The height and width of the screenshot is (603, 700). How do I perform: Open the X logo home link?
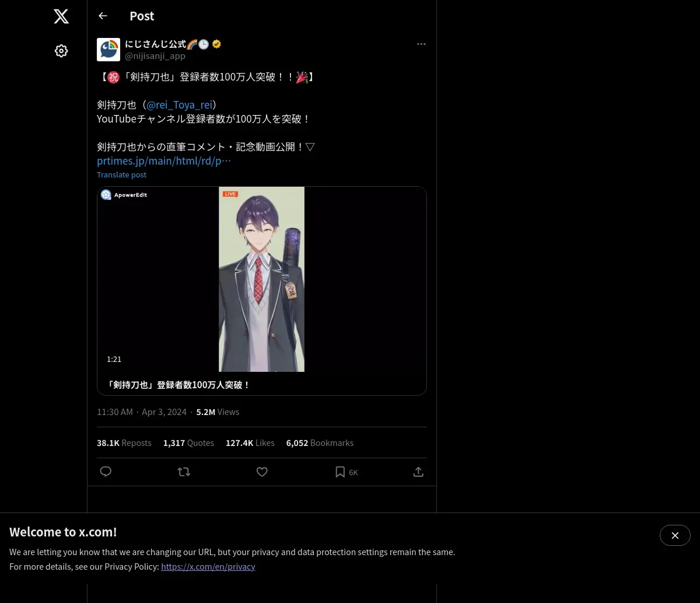pyautogui.click(x=61, y=16)
